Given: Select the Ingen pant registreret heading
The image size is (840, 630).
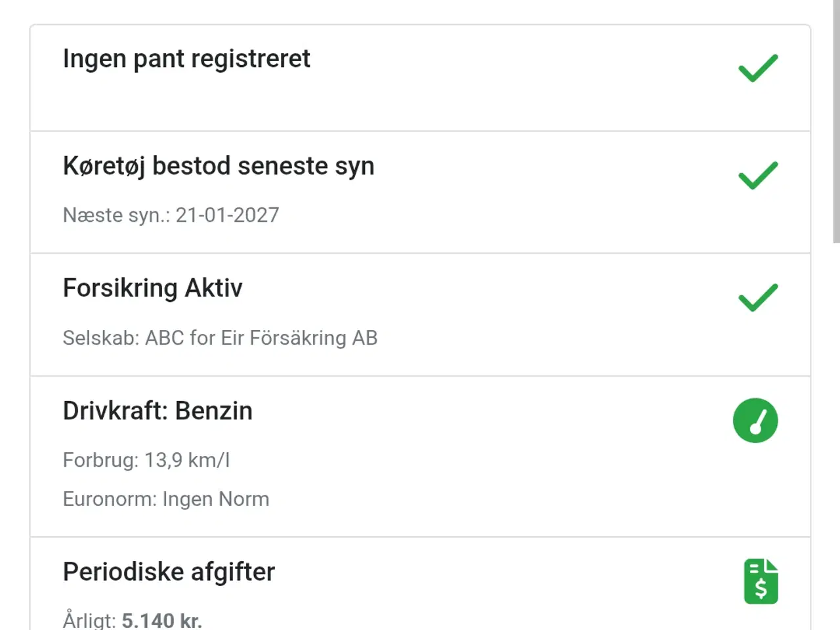Looking at the screenshot, I should 186,59.
